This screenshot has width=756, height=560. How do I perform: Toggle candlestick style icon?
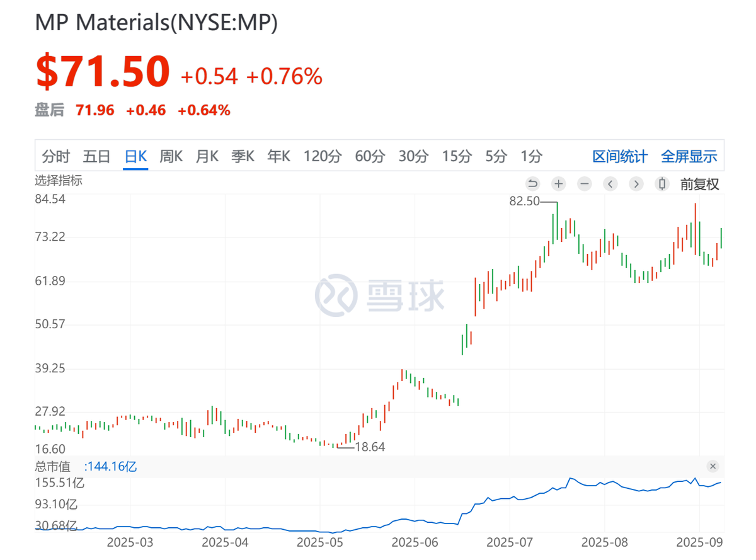(x=662, y=184)
